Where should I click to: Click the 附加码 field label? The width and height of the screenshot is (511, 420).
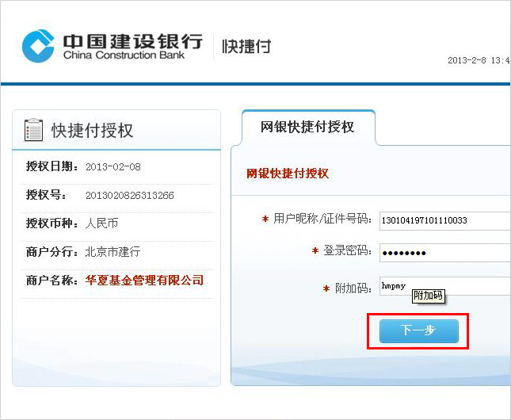353,288
